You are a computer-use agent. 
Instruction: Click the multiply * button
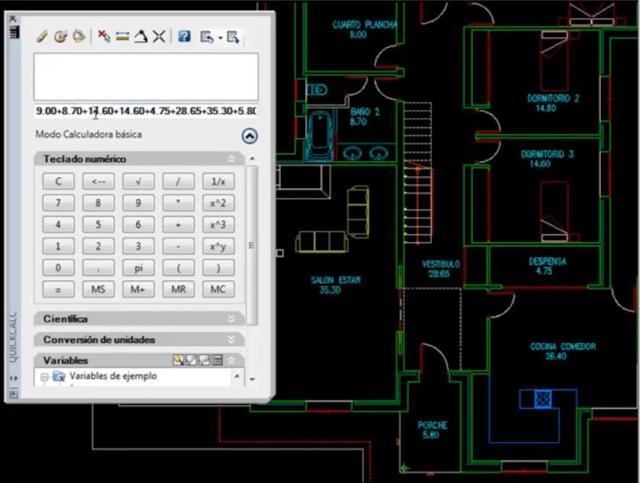tap(178, 203)
